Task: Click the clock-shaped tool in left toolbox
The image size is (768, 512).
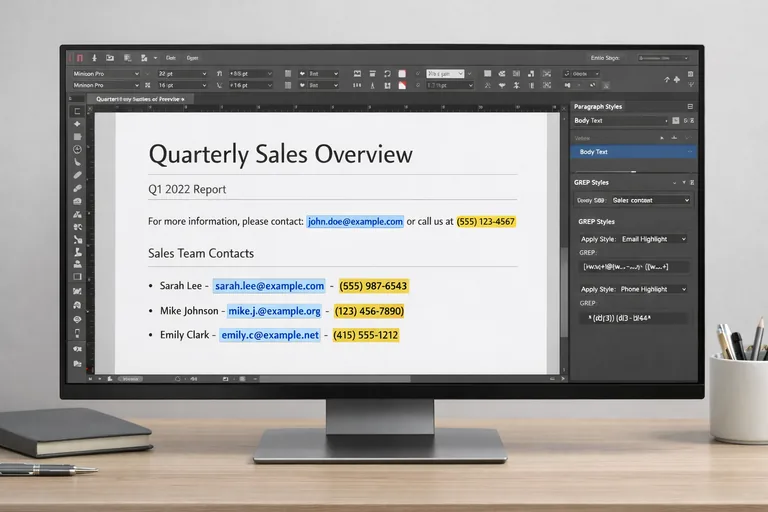Action: (77, 149)
